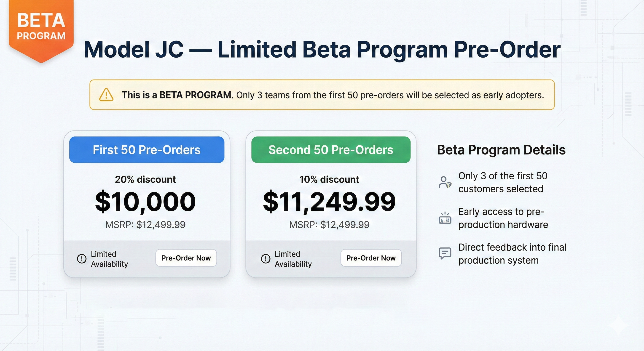Click the faint sparkle icon at bottom right
The width and height of the screenshot is (644, 351).
[x=618, y=325]
